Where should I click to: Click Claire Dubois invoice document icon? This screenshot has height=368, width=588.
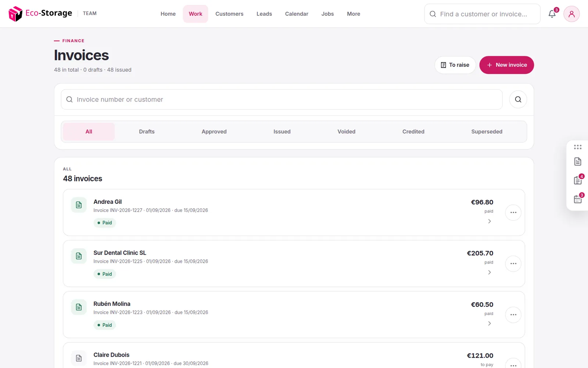[x=79, y=358]
